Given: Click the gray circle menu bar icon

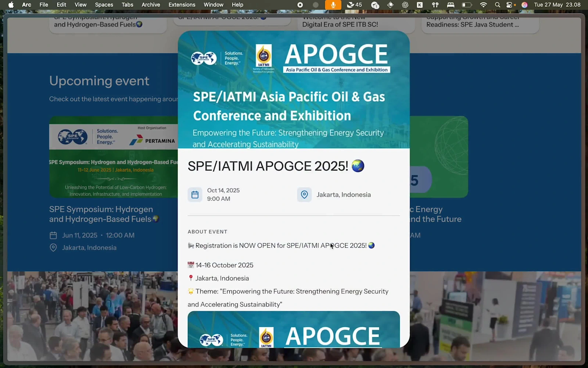Looking at the screenshot, I should click(316, 5).
